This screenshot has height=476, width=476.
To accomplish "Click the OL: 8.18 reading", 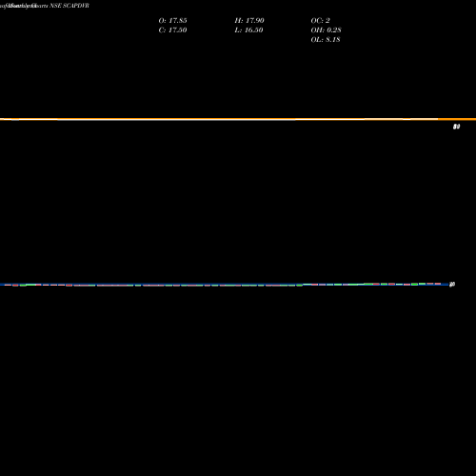I will click(326, 40).
